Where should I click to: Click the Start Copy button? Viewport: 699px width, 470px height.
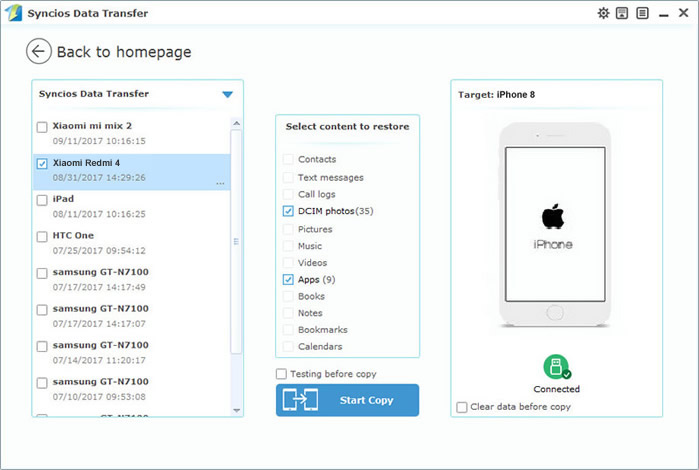coord(347,400)
